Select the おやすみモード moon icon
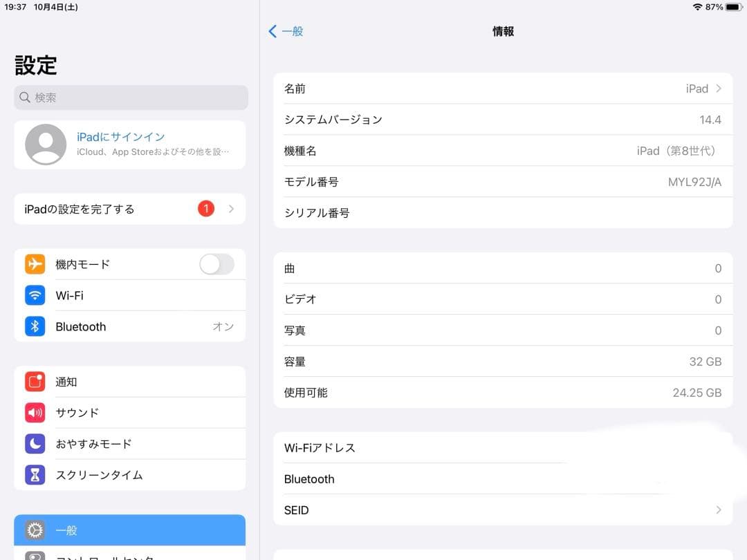Screen dimensions: 747x560 coord(35,443)
